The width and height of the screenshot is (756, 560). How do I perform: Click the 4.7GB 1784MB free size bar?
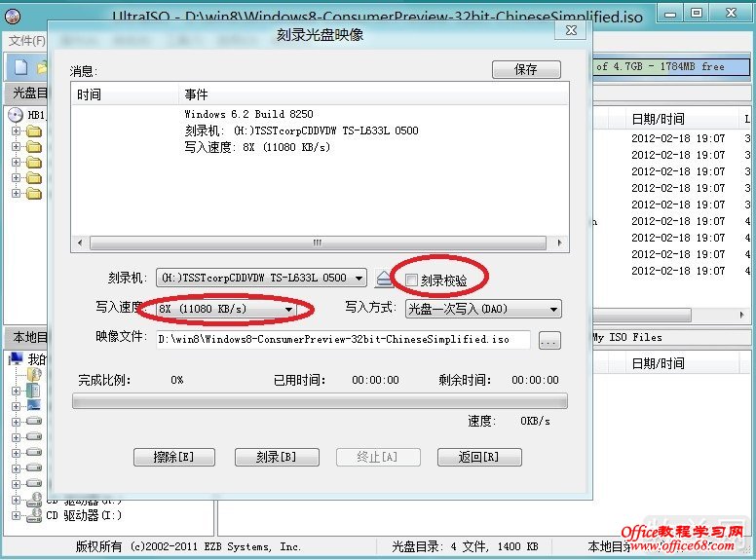tap(671, 67)
